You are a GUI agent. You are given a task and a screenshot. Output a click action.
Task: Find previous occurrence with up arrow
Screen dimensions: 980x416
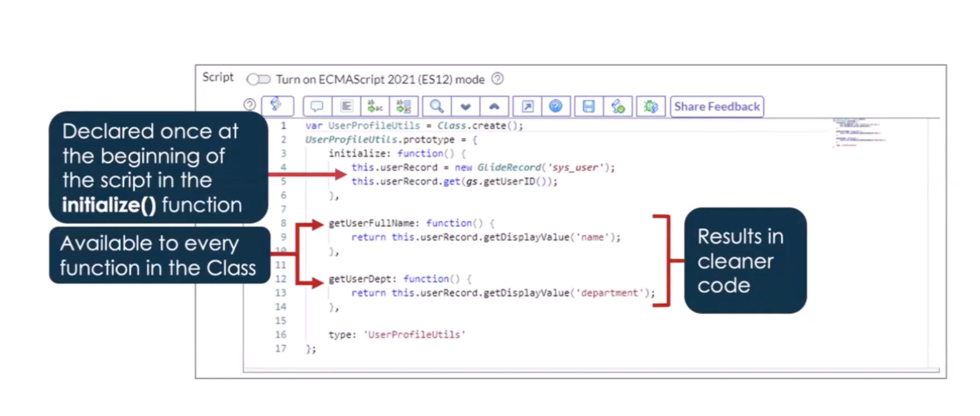pos(494,106)
